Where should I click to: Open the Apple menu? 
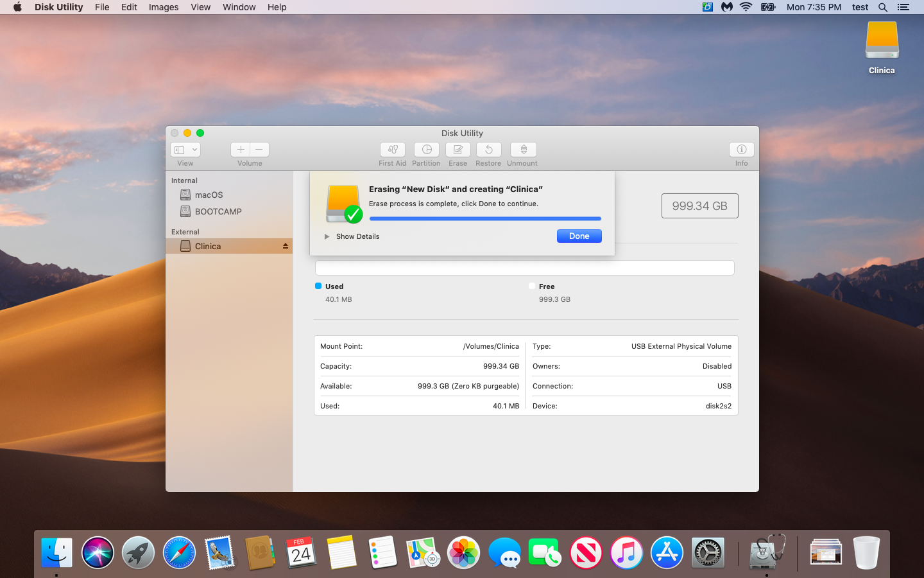click(17, 7)
